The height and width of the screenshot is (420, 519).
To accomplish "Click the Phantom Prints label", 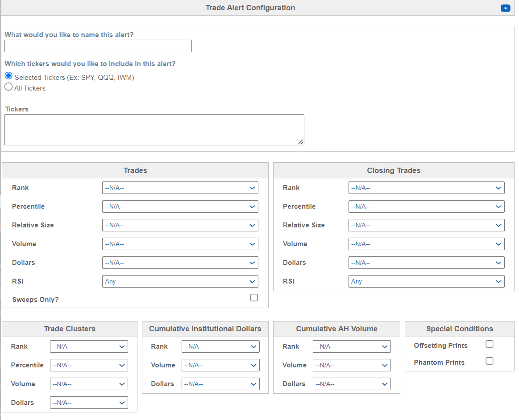I will click(x=439, y=362).
